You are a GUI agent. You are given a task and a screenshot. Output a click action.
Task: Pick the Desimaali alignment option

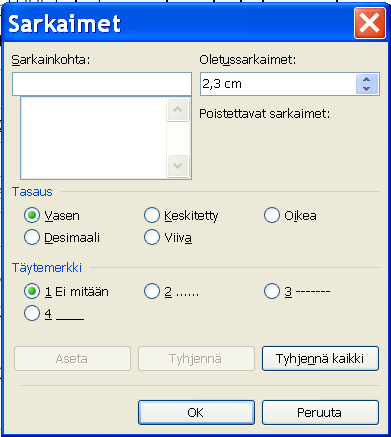coord(32,238)
